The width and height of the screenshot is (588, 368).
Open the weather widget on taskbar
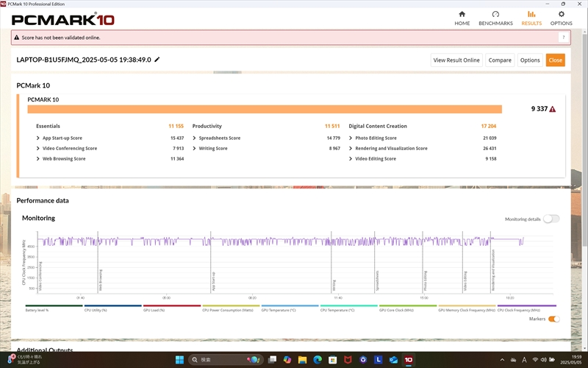click(x=24, y=359)
